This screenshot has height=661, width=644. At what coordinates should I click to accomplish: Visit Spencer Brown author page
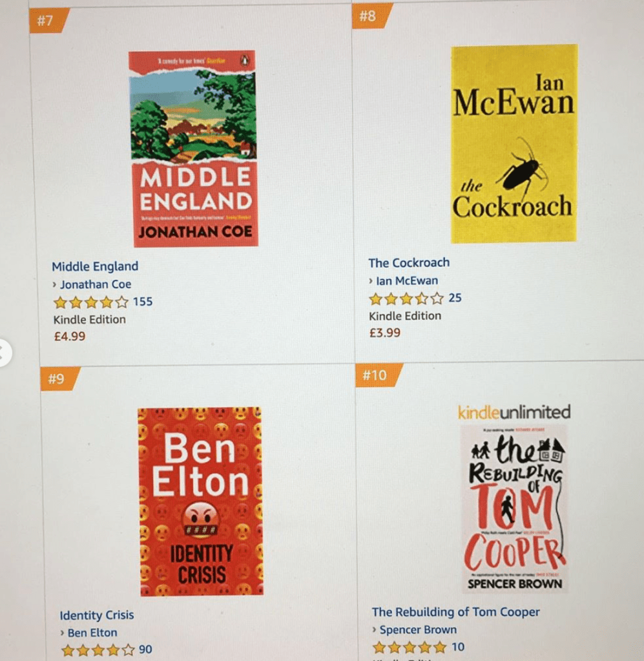coord(418,629)
